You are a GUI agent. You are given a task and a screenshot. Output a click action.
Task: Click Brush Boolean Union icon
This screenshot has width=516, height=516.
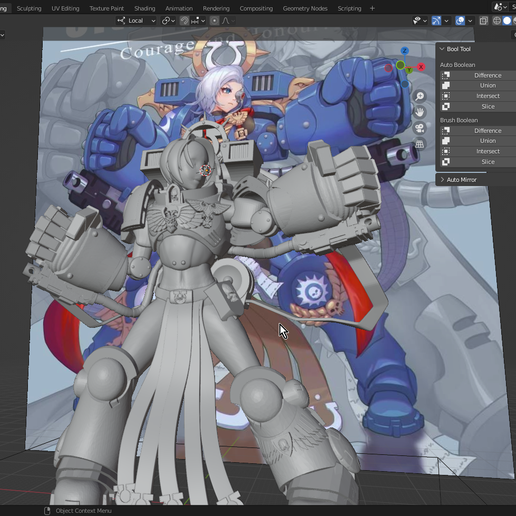[x=446, y=141]
